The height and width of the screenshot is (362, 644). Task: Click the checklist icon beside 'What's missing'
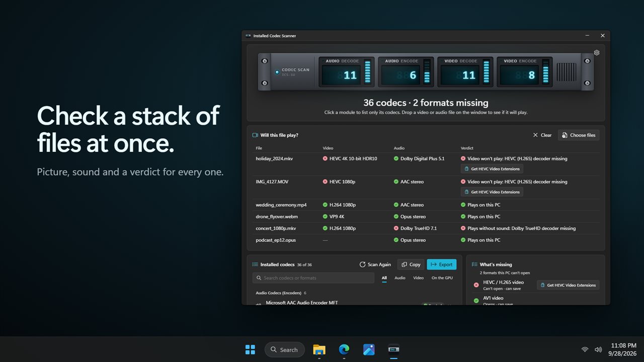[474, 264]
